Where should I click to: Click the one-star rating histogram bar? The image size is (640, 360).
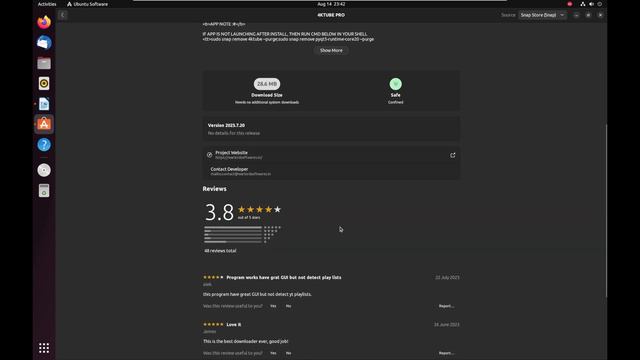pyautogui.click(x=233, y=242)
